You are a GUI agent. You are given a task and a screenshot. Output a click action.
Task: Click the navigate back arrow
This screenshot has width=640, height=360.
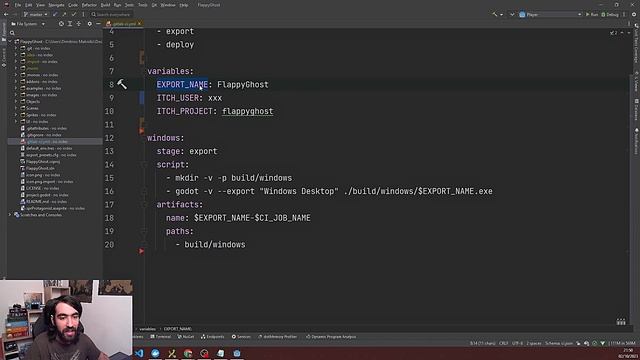coord(6,14)
